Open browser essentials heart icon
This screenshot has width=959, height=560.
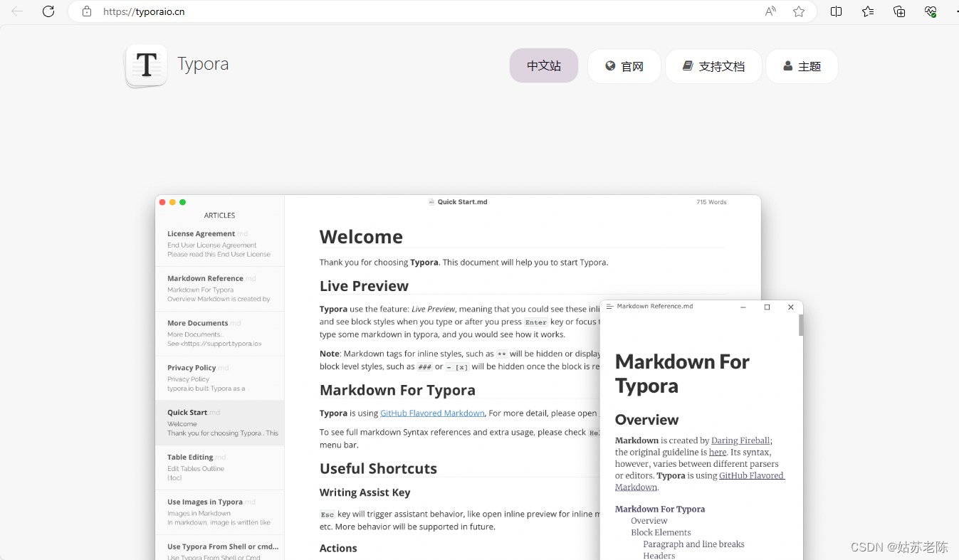click(931, 11)
